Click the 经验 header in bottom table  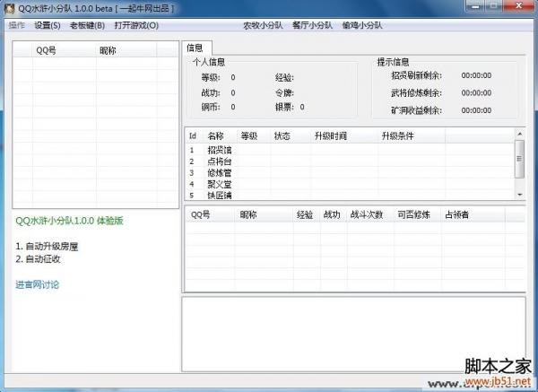pyautogui.click(x=307, y=215)
